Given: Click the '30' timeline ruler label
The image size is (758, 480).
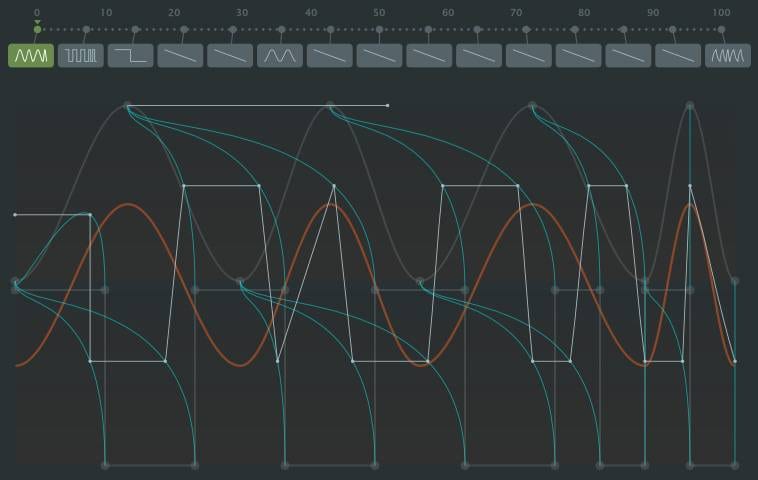Looking at the screenshot, I should [x=242, y=13].
